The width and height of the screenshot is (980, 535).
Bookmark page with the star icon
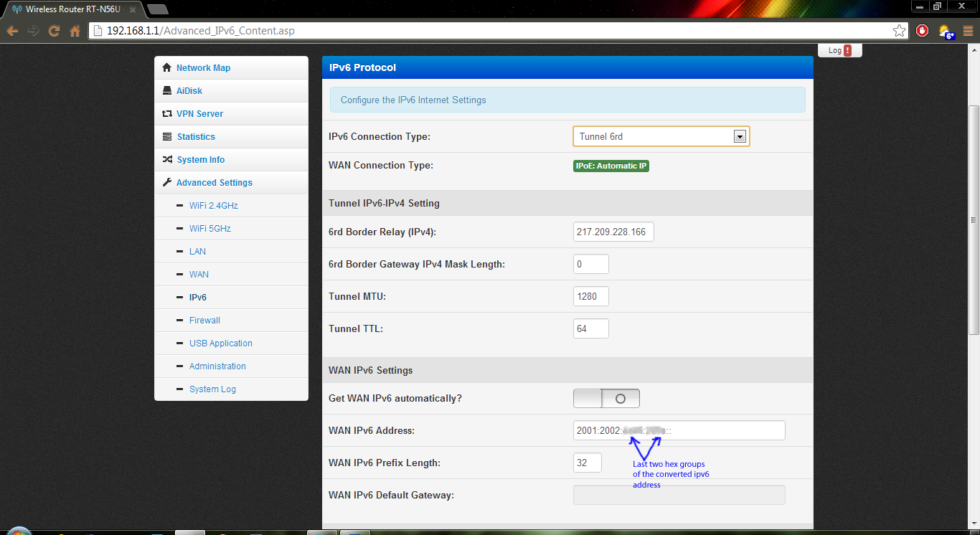pyautogui.click(x=899, y=31)
